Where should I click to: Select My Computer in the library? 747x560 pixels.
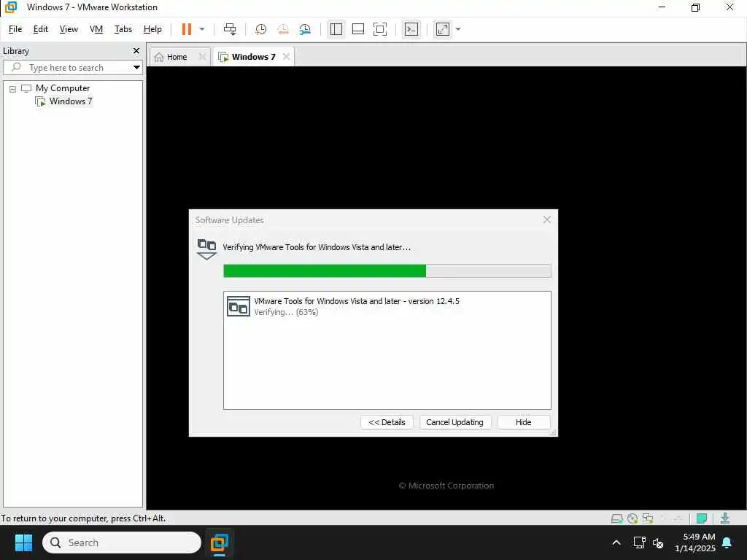[x=63, y=88]
